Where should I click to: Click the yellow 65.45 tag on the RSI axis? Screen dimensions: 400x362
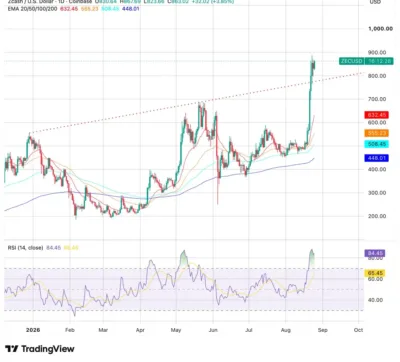click(375, 273)
